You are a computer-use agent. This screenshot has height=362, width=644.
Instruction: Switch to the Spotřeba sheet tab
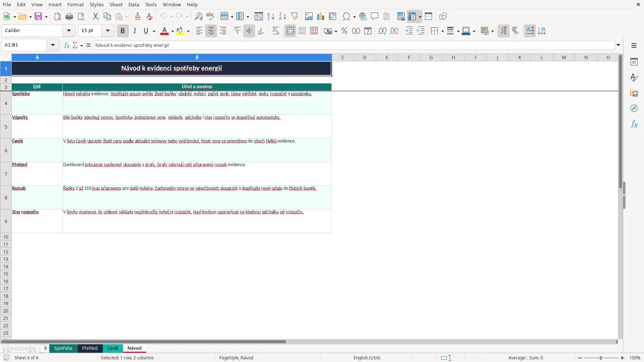[63, 349]
